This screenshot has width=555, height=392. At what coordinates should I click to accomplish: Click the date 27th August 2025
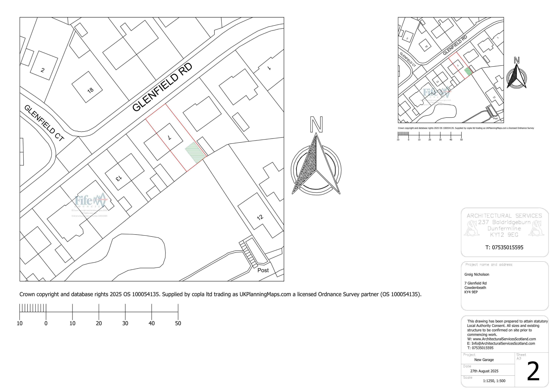coord(484,371)
